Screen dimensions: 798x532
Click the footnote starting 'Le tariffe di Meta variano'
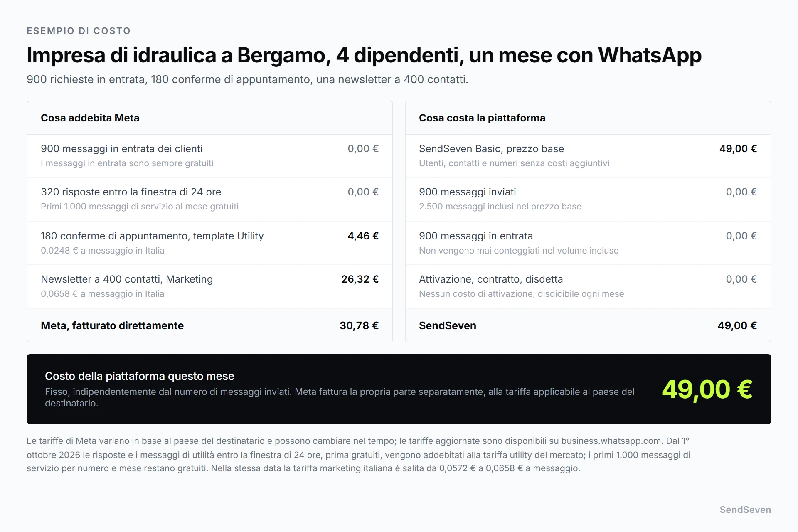(359, 455)
